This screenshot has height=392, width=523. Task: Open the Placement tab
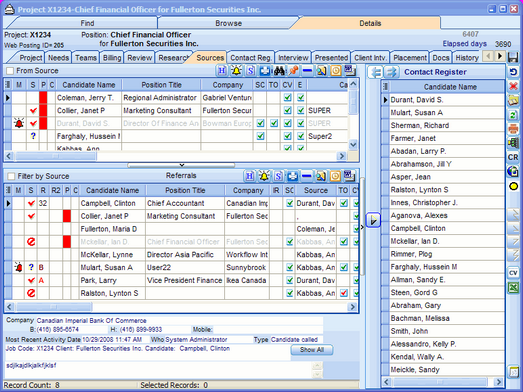[x=410, y=58]
